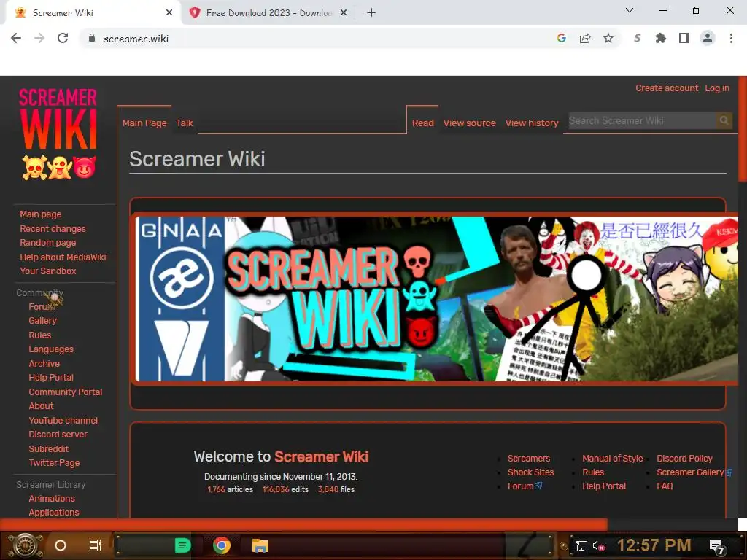Click the Google icon in address bar
747x560 pixels.
tap(562, 38)
